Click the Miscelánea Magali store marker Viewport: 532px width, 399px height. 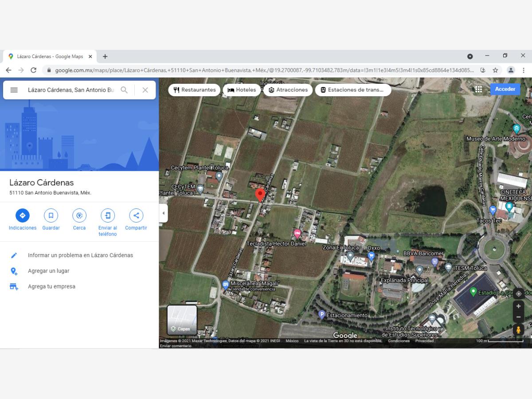(x=225, y=285)
